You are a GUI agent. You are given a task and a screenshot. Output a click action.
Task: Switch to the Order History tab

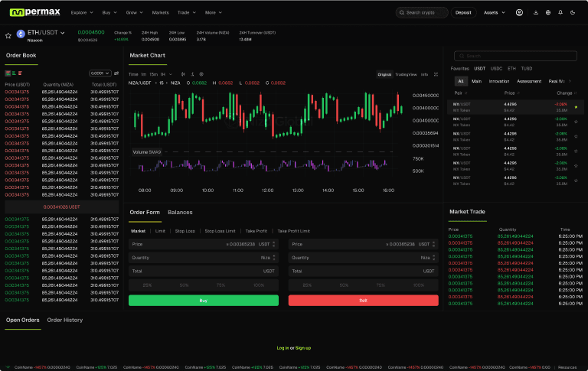pos(65,320)
